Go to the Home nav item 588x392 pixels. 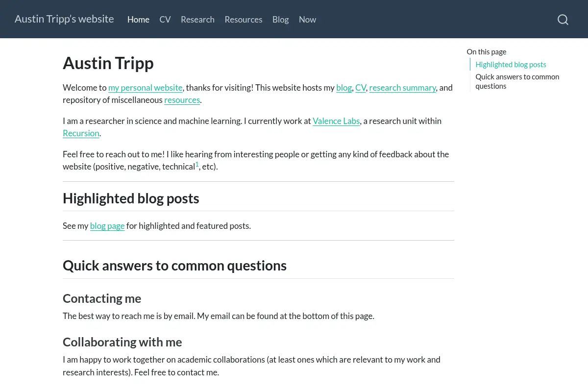tap(138, 20)
